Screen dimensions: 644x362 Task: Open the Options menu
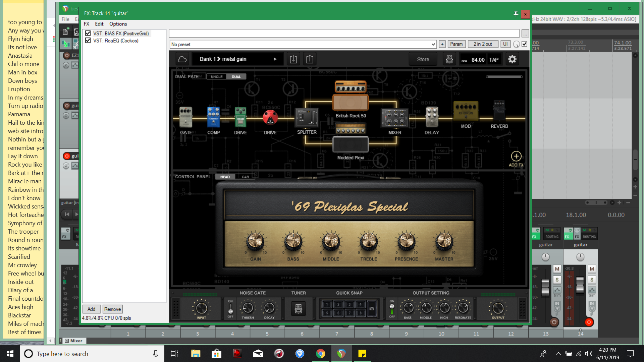(x=118, y=24)
